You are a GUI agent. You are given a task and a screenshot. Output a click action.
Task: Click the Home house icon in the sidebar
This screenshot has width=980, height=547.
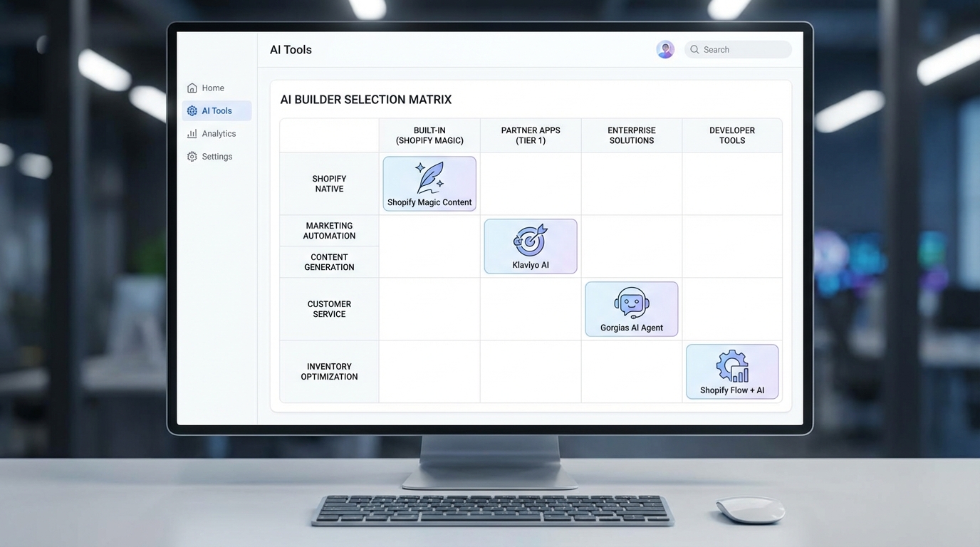tap(192, 87)
